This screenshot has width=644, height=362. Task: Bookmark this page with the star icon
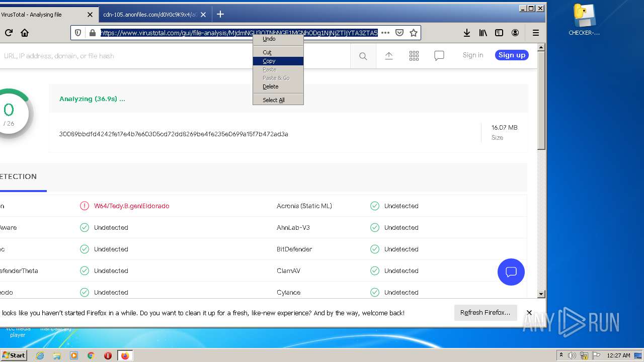click(414, 33)
